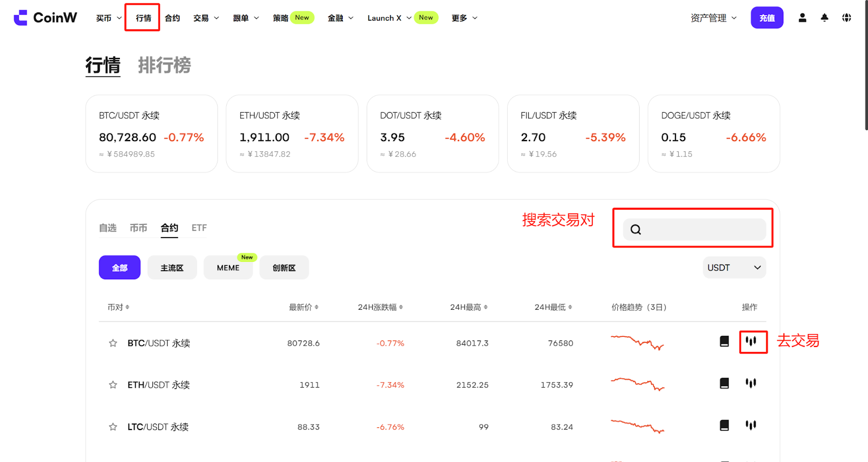Open 行情 in the top navigation
Screen dimensions: 868x462
pyautogui.click(x=143, y=18)
